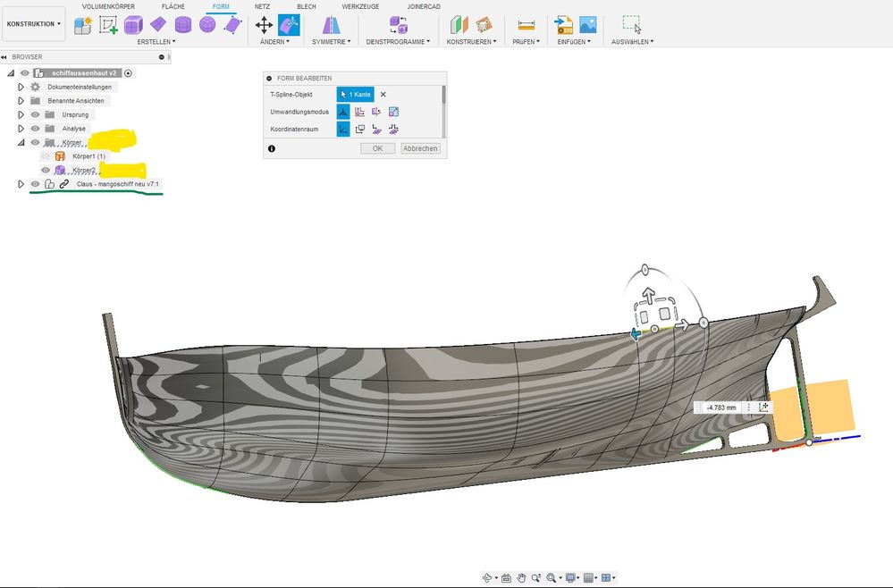Click the active Edit Form tool
Viewport: 893px width, 588px height.
coord(289,25)
